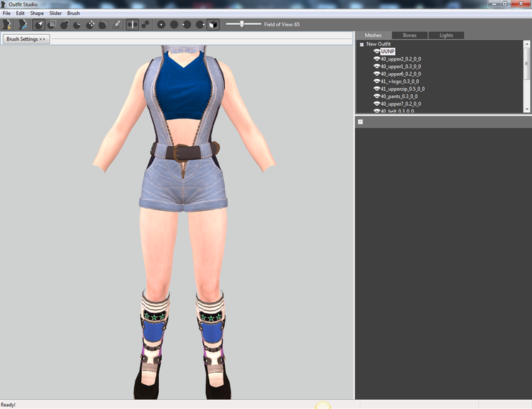Switch to the Bones tab

coord(409,36)
